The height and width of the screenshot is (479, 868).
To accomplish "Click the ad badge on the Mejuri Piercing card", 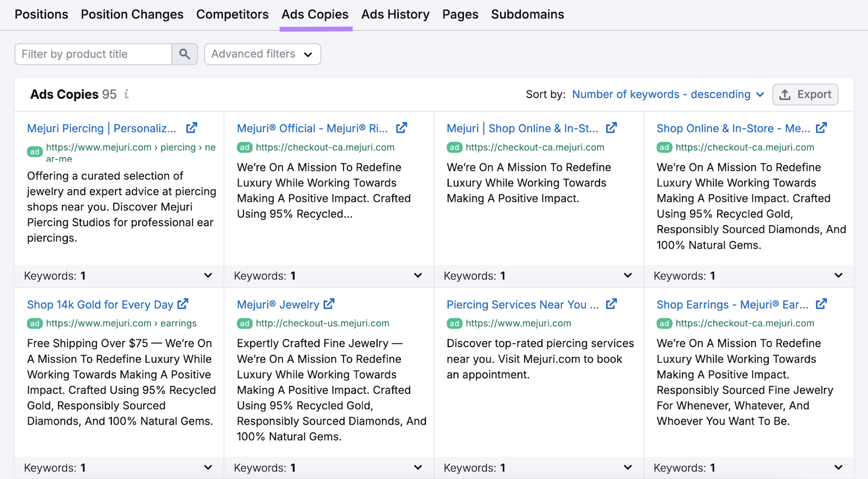I will coord(35,152).
